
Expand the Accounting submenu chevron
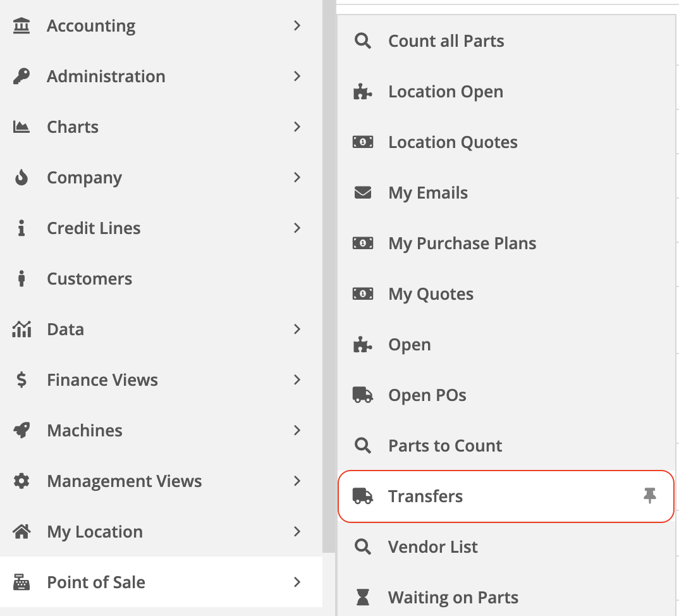pyautogui.click(x=297, y=26)
